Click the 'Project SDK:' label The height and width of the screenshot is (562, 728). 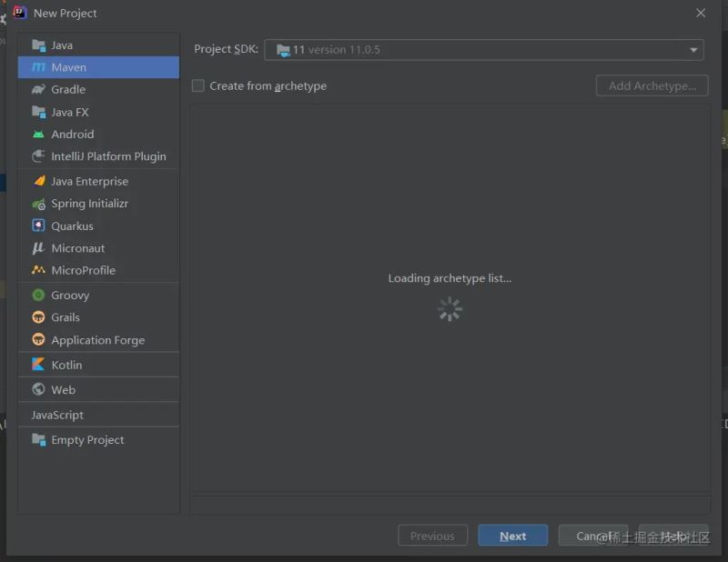pos(226,49)
